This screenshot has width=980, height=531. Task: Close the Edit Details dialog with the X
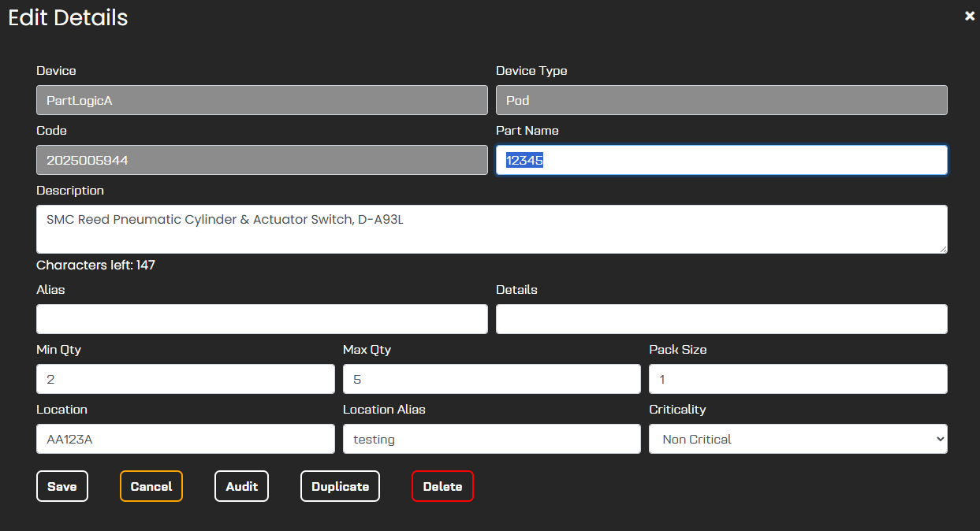click(x=970, y=16)
